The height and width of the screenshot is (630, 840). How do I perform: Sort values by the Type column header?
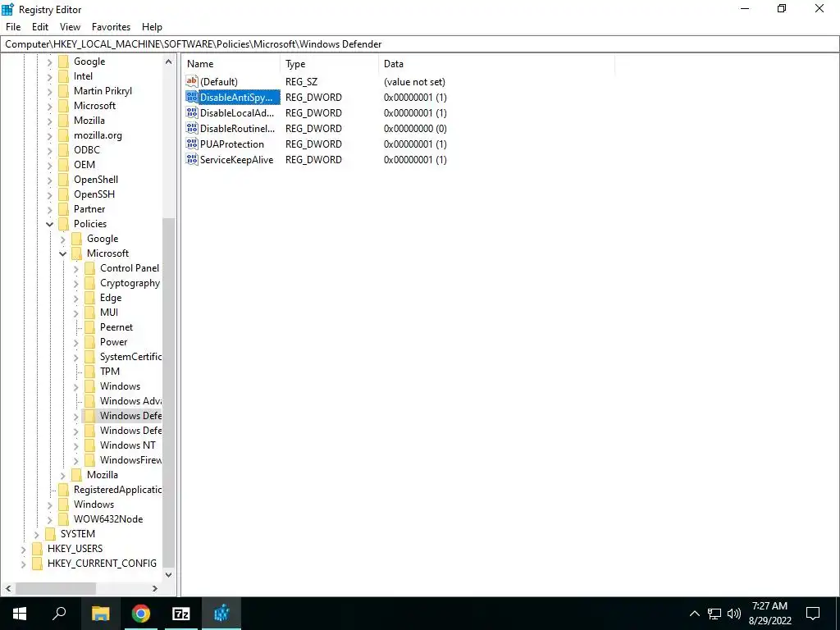coord(330,64)
